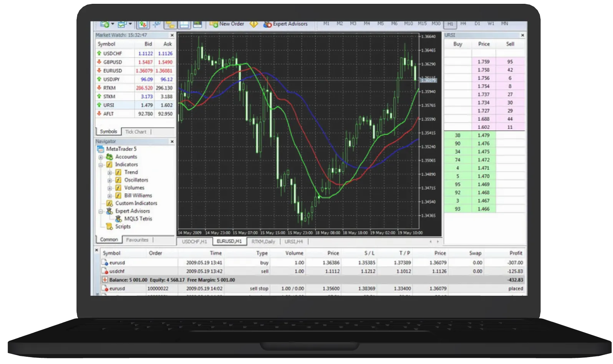Image resolution: width=613 pixels, height=364 pixels.
Task: Open the new chart dropdown arrow
Action: pos(113,24)
